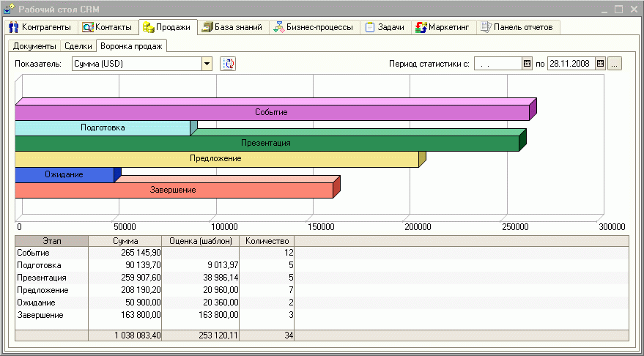Open the База знаний tab
Screen dimensions: 644x356
pyautogui.click(x=232, y=27)
